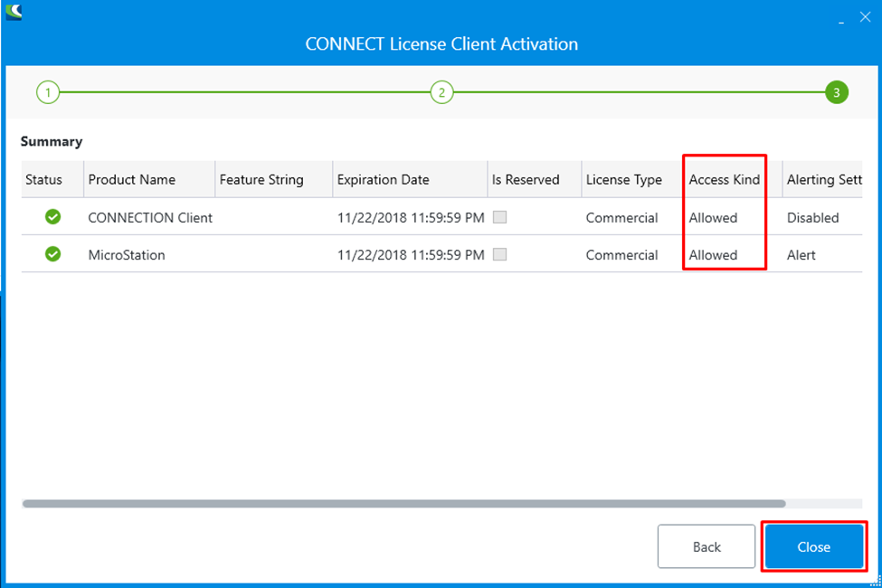Toggle Is Reserved checkbox for MicroStation

tap(499, 254)
